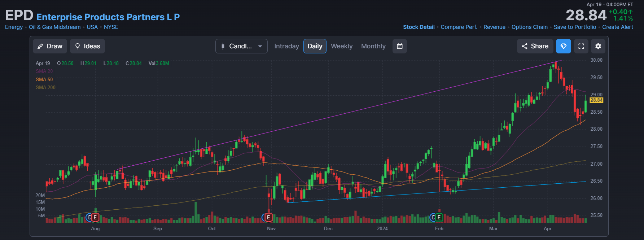Open the Draw tools button
The image size is (644, 240).
click(50, 46)
